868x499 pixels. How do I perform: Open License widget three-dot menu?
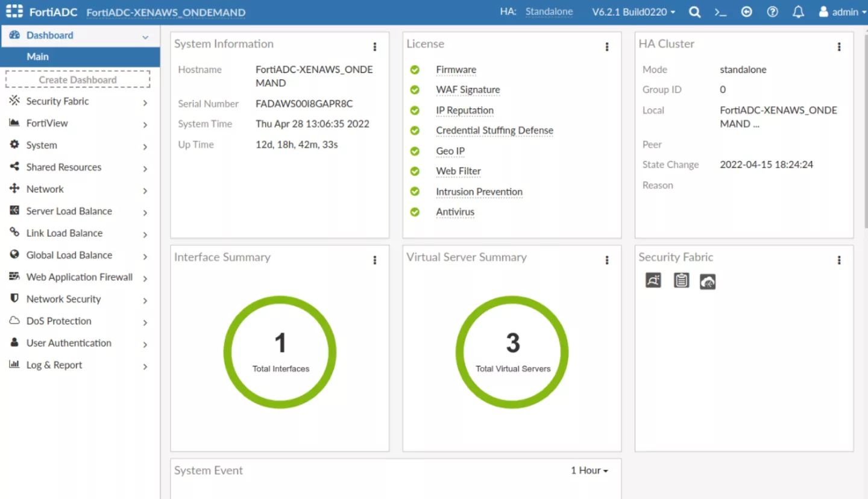pyautogui.click(x=607, y=47)
